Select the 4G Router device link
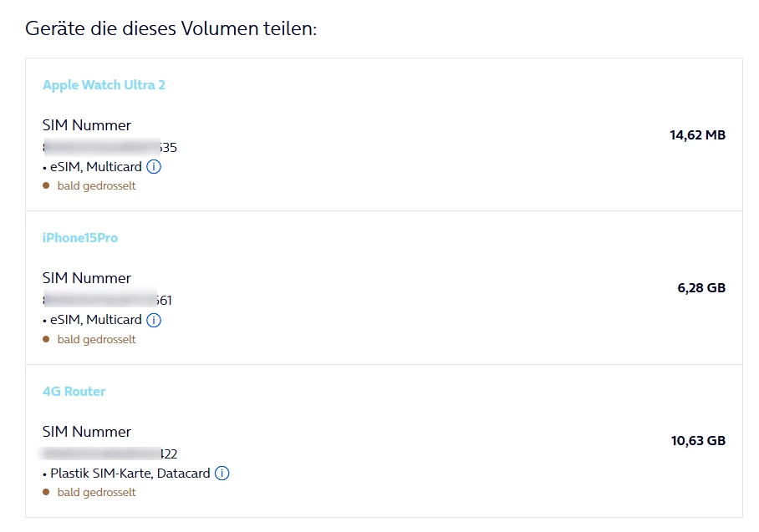Viewport: 759px width, 532px height. tap(74, 392)
